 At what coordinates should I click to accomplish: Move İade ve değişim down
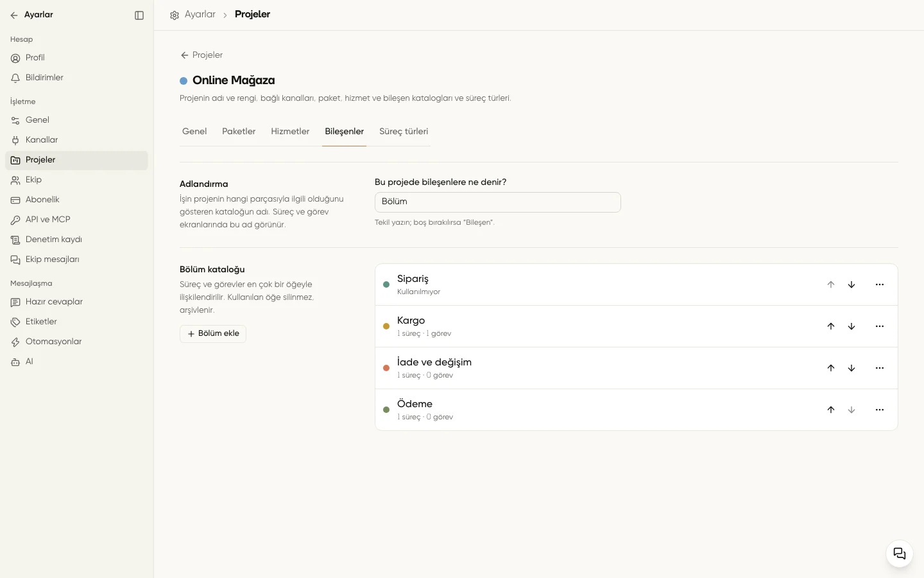point(851,368)
